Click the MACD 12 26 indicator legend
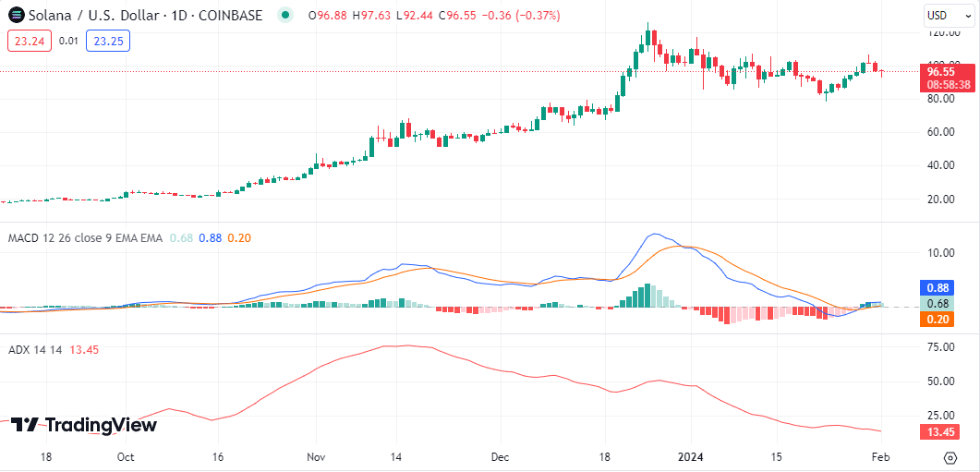 coord(84,238)
